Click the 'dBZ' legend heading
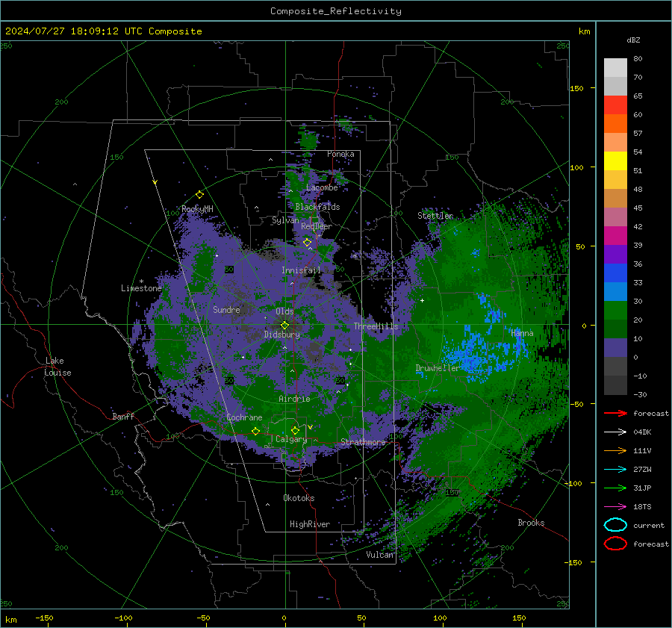The height and width of the screenshot is (628, 672). coord(633,40)
